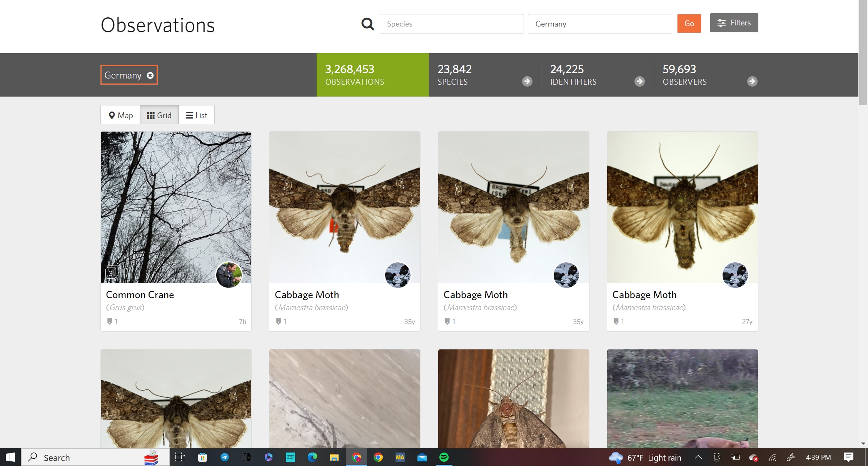Viewport: 868px width, 466px height.
Task: Select the Observations count tab
Action: [372, 75]
